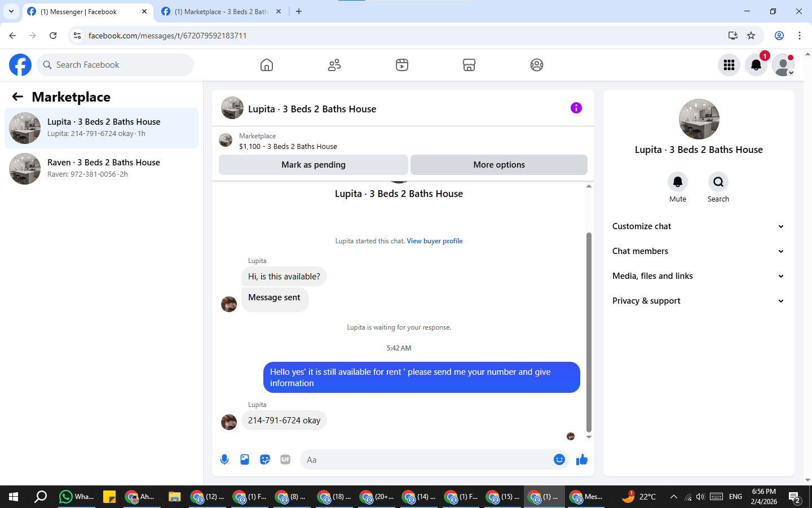Click More options button
The height and width of the screenshot is (508, 812).
pos(499,165)
